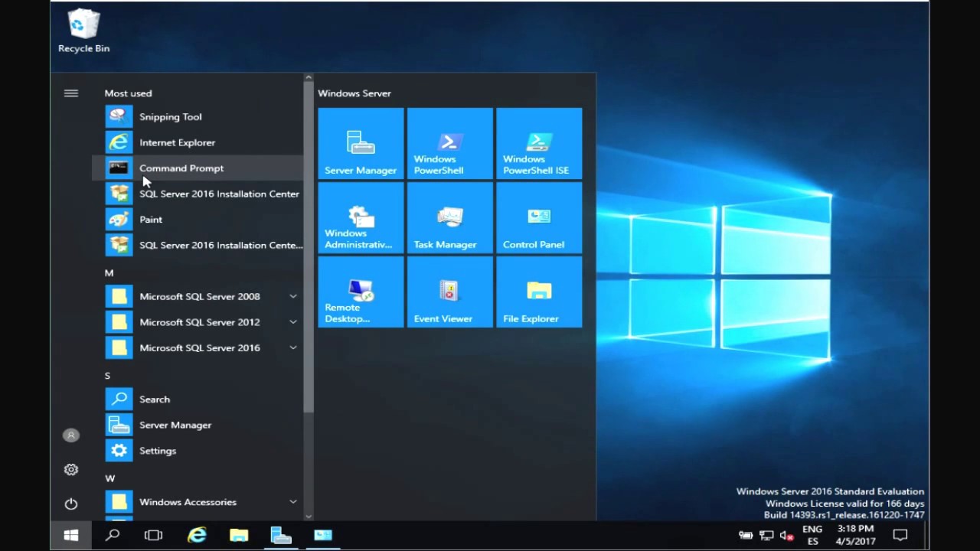Screen dimensions: 980x551
Task: Click the app list scrollbar down arrow
Action: click(309, 517)
